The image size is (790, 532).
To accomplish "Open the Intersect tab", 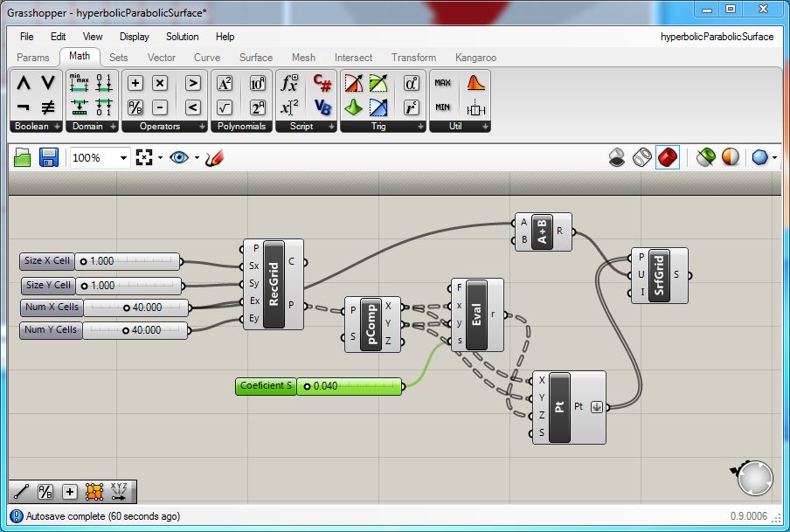I will click(353, 58).
